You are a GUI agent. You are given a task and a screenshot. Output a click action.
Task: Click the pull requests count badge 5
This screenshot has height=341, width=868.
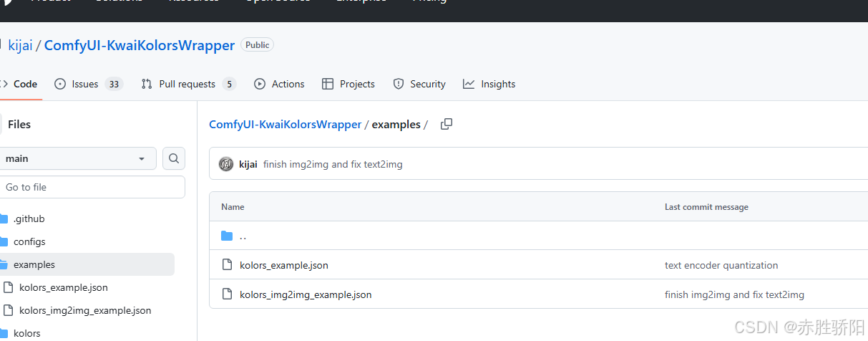pos(229,84)
